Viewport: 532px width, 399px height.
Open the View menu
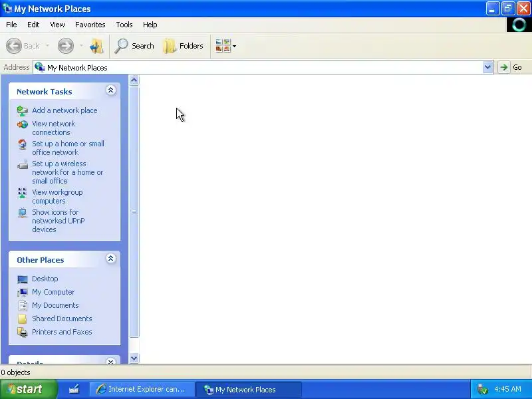pyautogui.click(x=57, y=25)
